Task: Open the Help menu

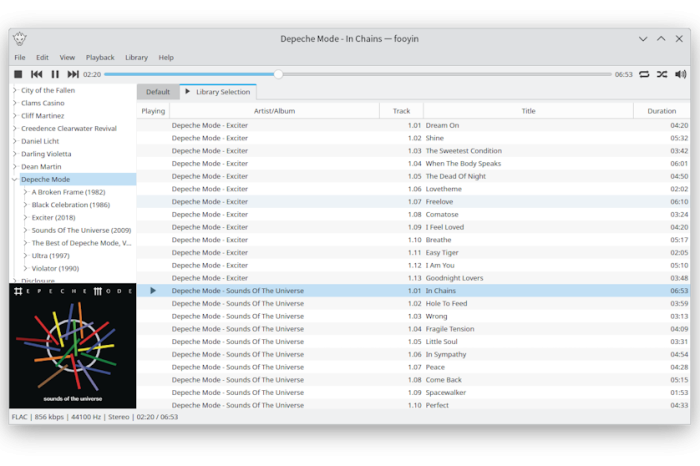Action: 166,58
